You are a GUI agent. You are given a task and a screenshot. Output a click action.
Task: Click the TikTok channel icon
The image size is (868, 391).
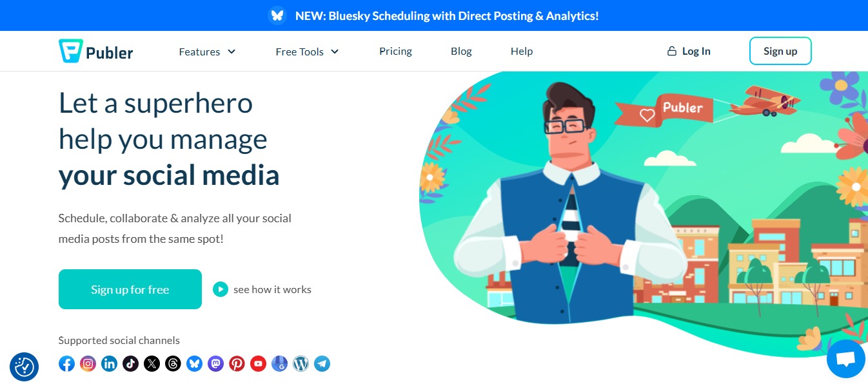pyautogui.click(x=130, y=363)
